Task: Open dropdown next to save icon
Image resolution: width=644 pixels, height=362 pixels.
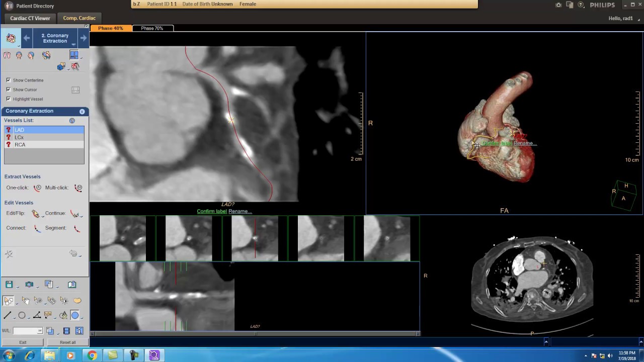Action: click(17, 287)
